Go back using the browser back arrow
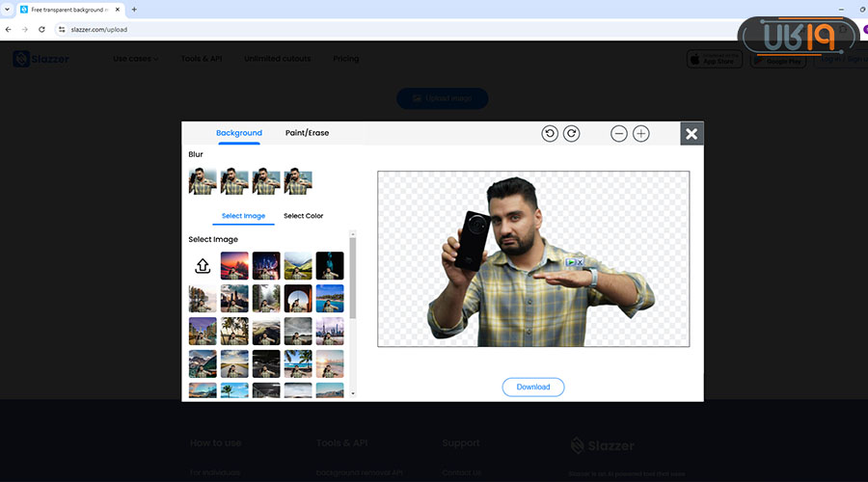 [x=9, y=29]
